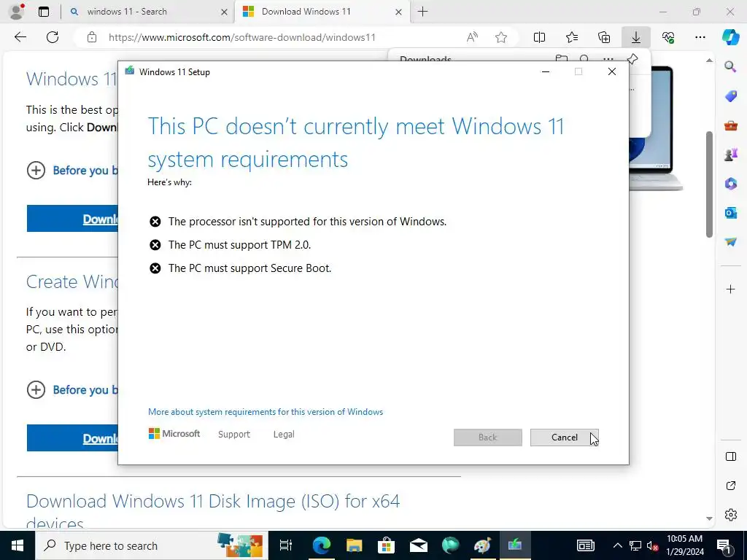Click the address bar URL field
Image resolution: width=747 pixels, height=560 pixels.
pyautogui.click(x=242, y=37)
